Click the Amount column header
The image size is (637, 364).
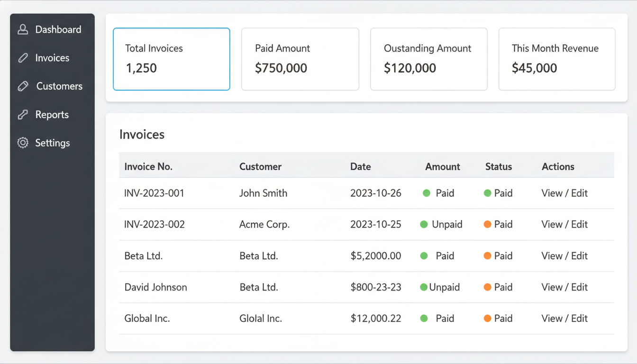[442, 166]
